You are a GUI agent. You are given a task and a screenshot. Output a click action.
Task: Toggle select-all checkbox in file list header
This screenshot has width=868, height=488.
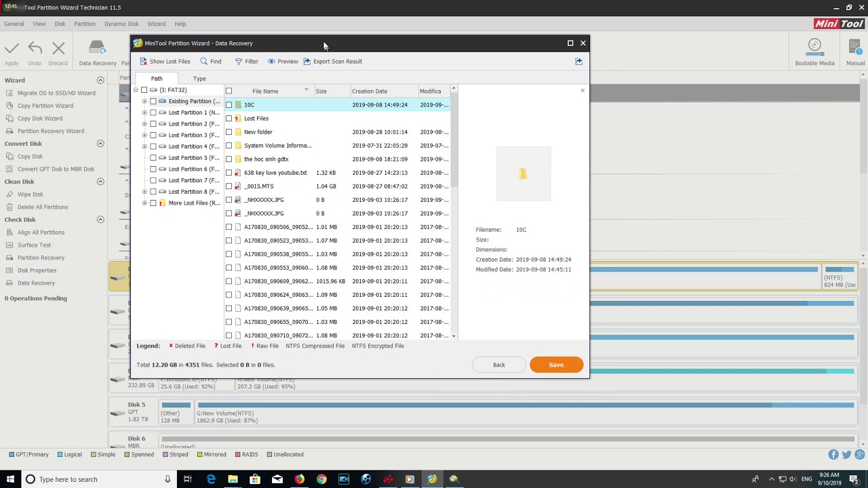(x=229, y=91)
